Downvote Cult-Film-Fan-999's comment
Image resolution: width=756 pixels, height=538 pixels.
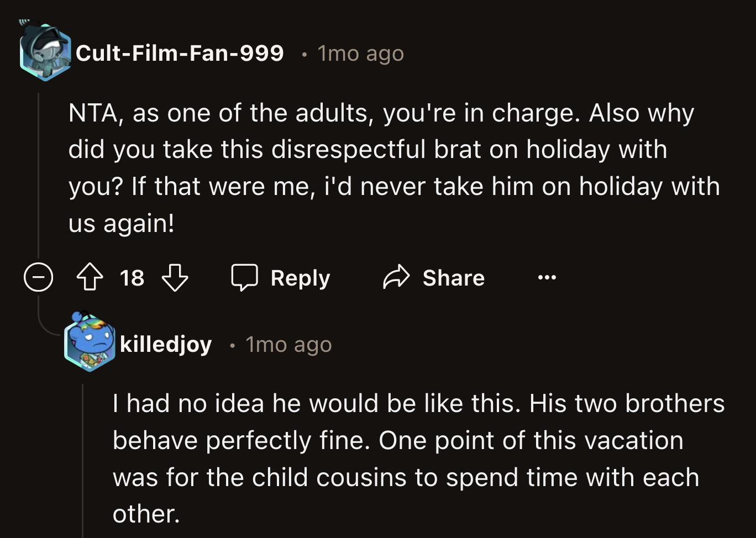[176, 278]
